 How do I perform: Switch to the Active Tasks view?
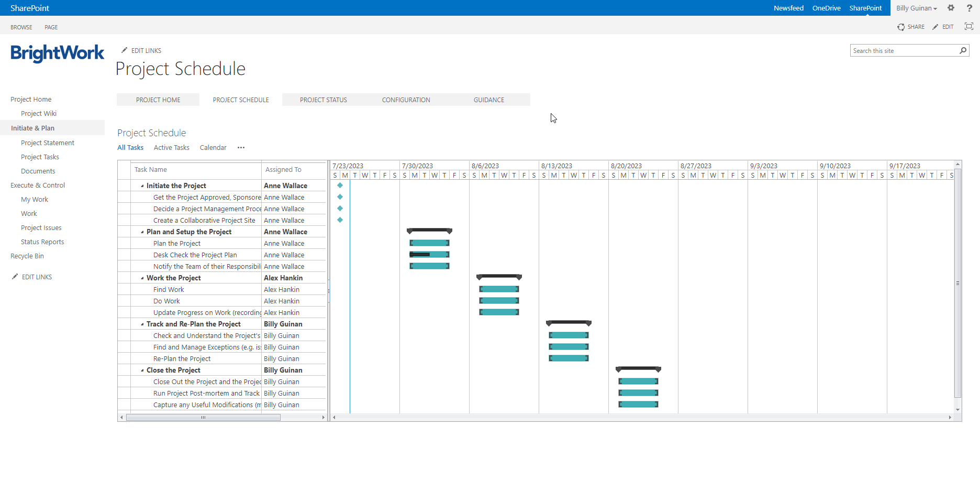point(171,147)
